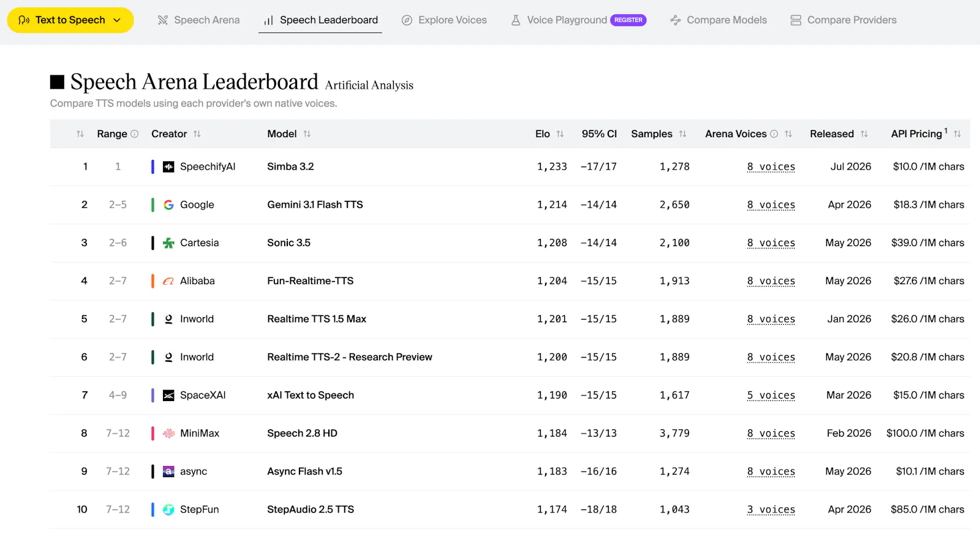Click the SpaceXAI logo icon
980x537 pixels.
tap(168, 395)
